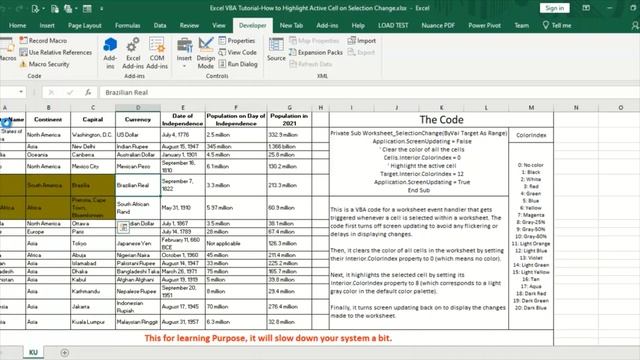Expand the Name Box dropdown

(21, 92)
